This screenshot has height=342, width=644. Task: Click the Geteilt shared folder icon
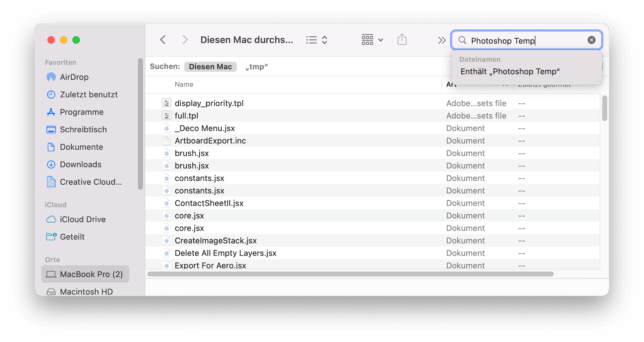(x=51, y=237)
